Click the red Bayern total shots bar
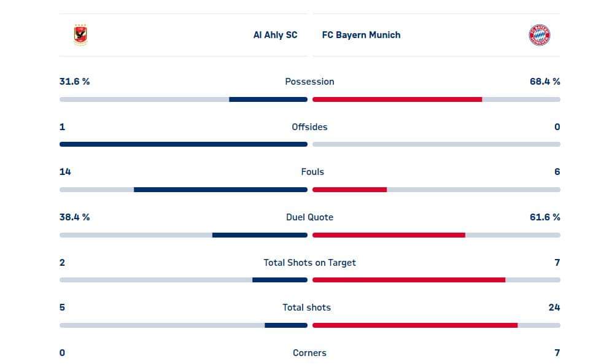 [x=415, y=325]
